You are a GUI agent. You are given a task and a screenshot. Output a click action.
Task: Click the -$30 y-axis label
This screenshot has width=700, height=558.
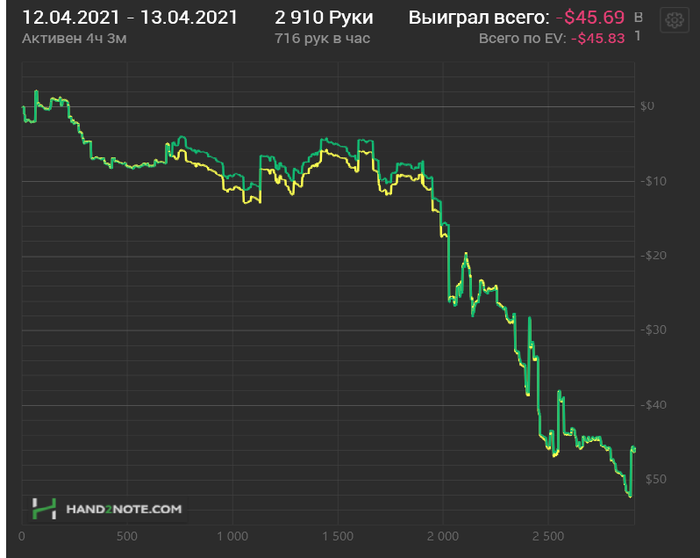(654, 330)
